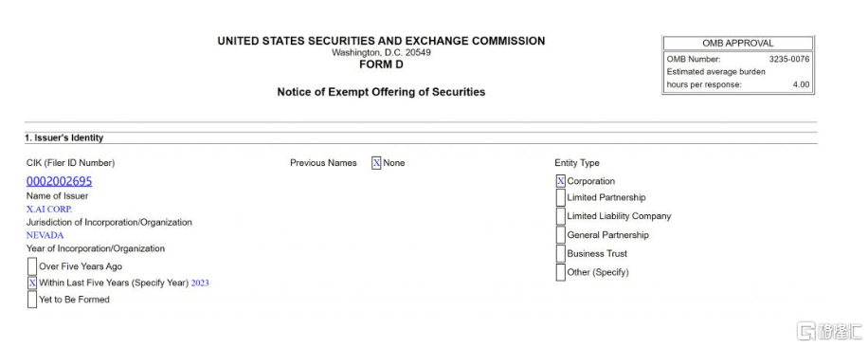
Task: Click the OMB Number 3235-0076 value
Action: 788,59
